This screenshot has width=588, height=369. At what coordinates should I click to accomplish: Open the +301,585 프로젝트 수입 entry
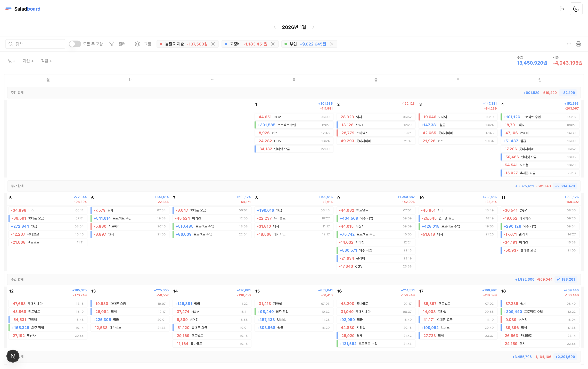click(x=294, y=125)
